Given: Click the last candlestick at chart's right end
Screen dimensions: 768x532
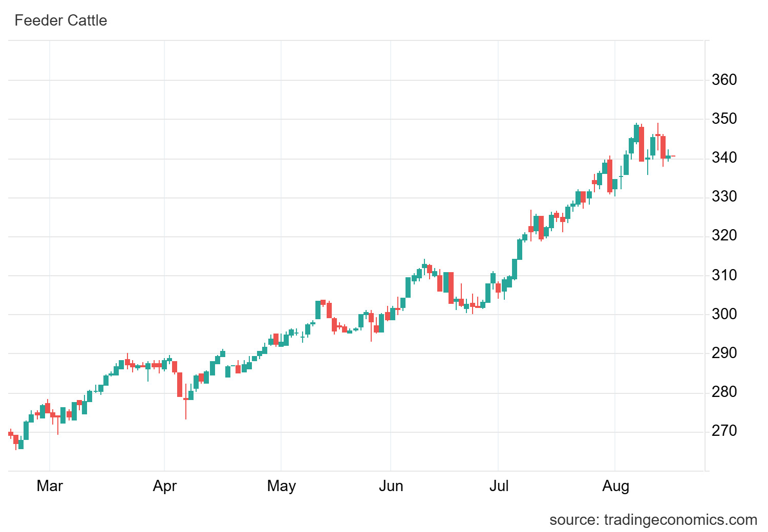Looking at the screenshot, I should pos(673,156).
